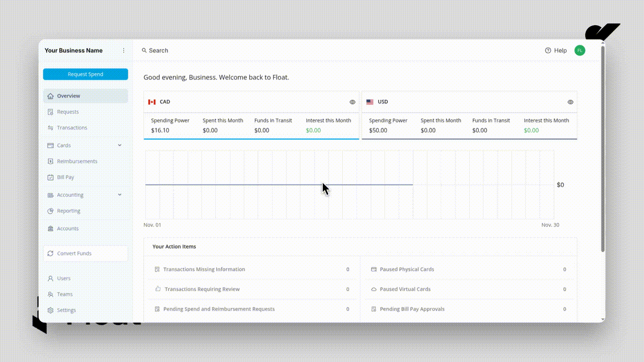The width and height of the screenshot is (644, 362).
Task: Click the Requests icon in sidebar
Action: point(51,112)
